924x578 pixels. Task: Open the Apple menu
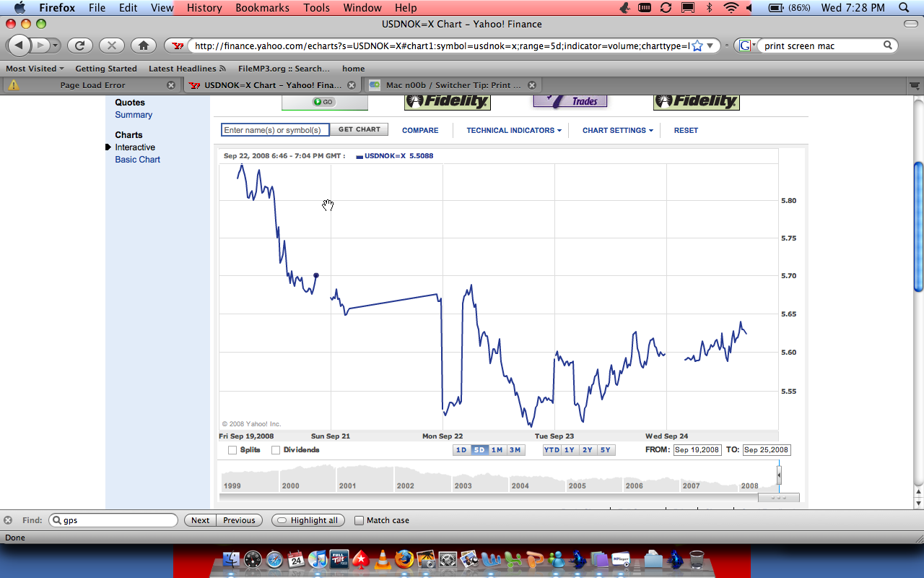tap(19, 8)
